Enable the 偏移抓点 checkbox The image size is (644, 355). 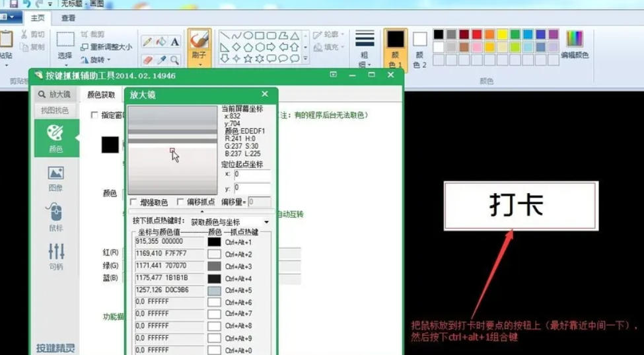point(180,202)
